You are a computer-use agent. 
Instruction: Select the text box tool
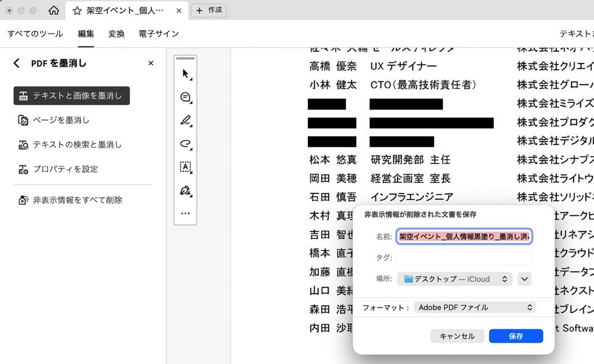tap(185, 167)
